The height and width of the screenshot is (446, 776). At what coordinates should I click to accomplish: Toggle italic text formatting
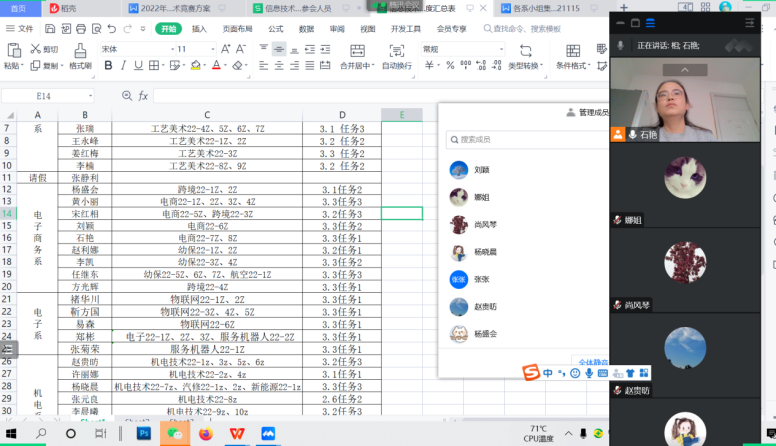(x=123, y=65)
